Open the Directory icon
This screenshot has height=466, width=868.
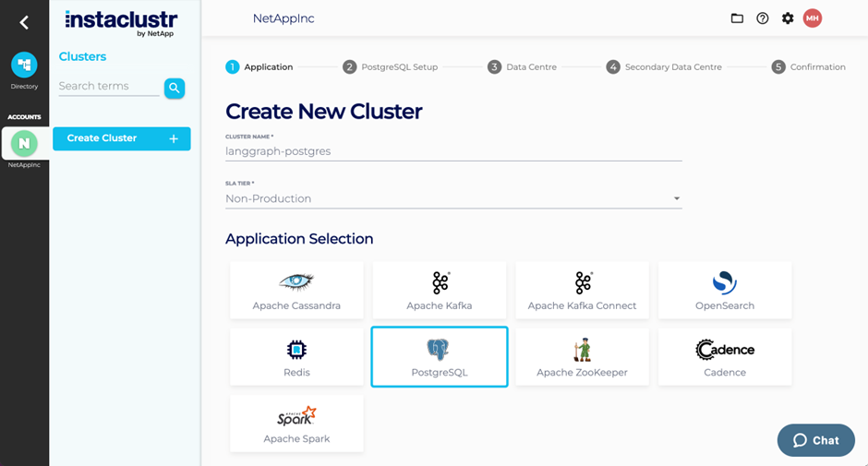coord(24,66)
